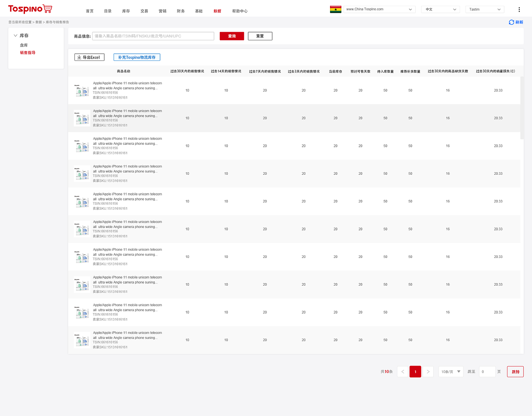This screenshot has height=416, width=532.
Task: Go to next page arrow
Action: [428, 371]
